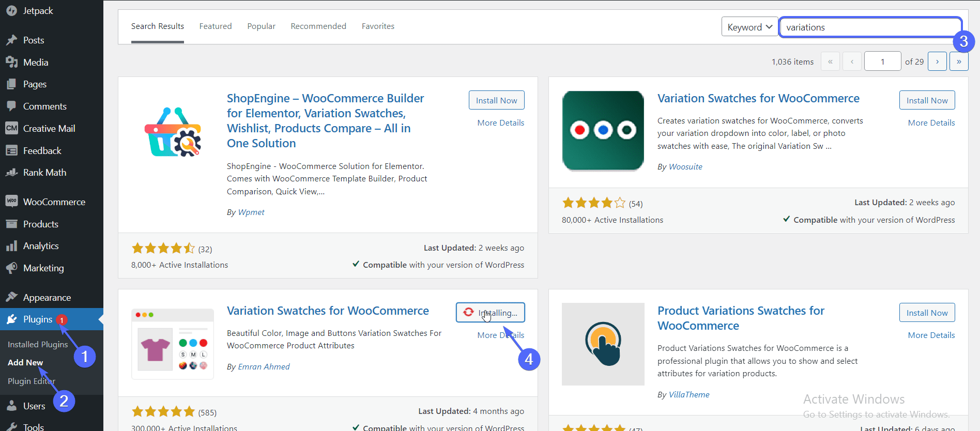980x431 pixels.
Task: Click the variations search input field
Action: (x=870, y=27)
